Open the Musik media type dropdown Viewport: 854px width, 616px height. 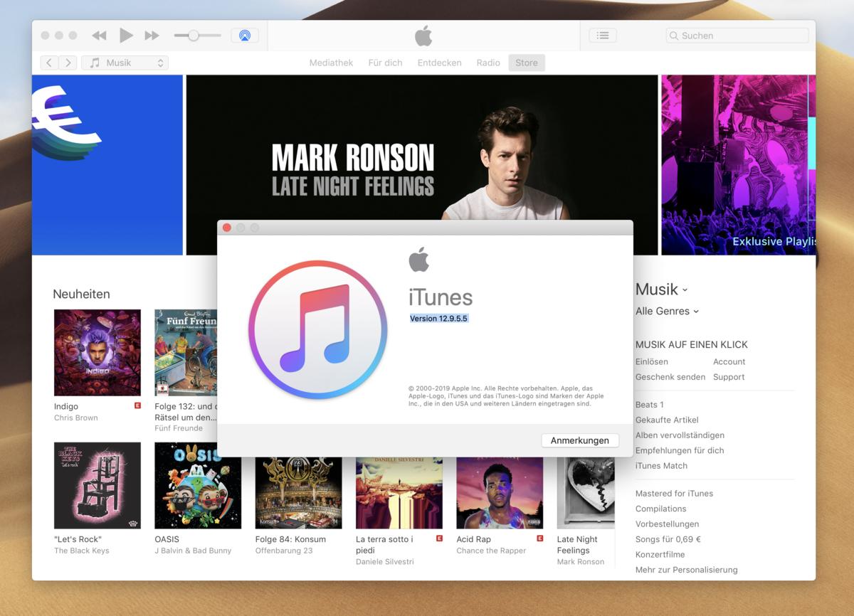125,63
